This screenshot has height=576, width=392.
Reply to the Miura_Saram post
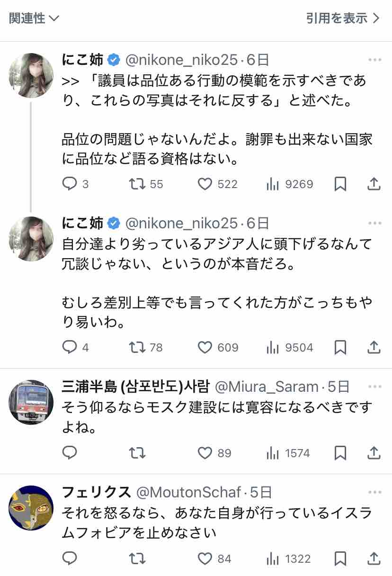70,453
